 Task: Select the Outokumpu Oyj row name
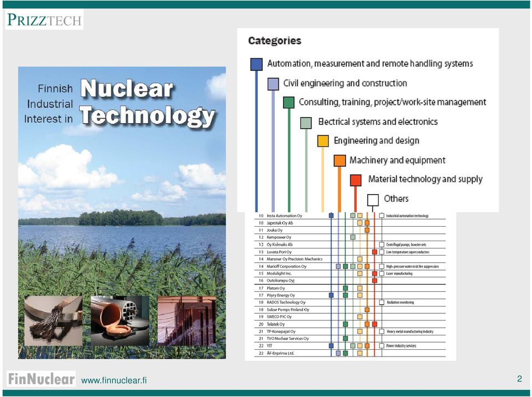280,281
